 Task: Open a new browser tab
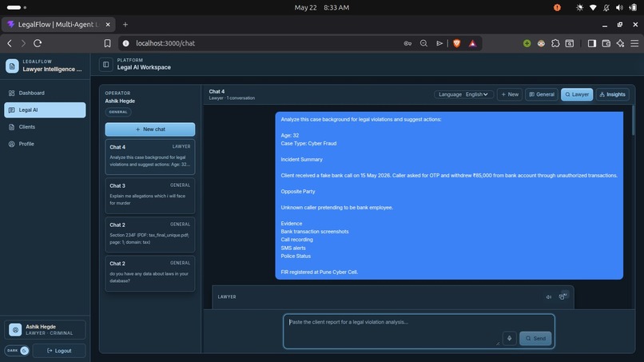(x=125, y=25)
